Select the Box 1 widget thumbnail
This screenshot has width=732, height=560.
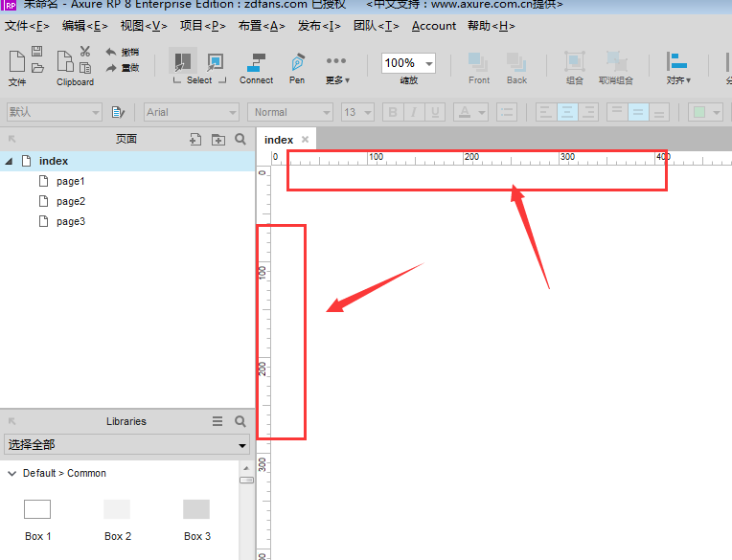click(x=37, y=509)
